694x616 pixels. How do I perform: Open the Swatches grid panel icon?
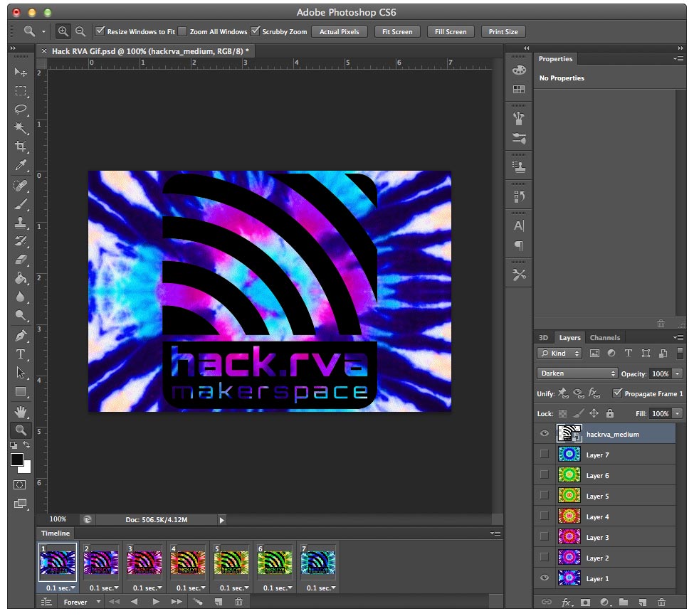519,90
